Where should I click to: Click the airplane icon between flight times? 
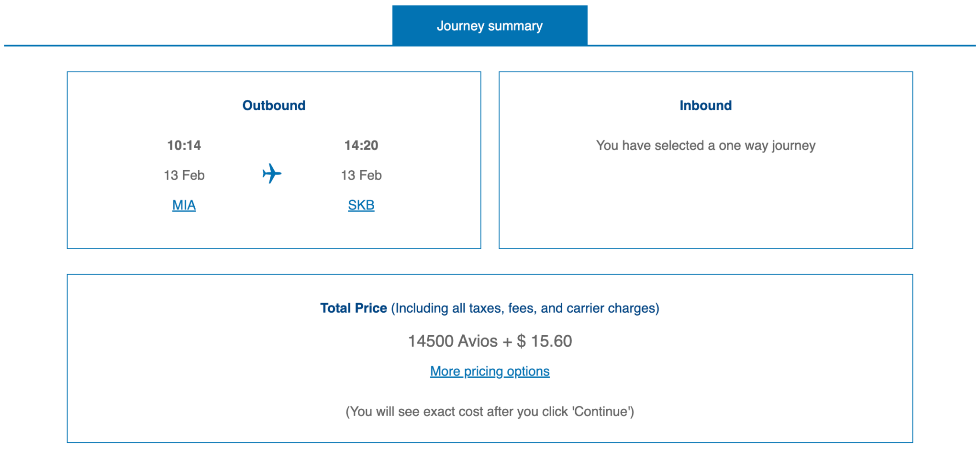[x=272, y=174]
